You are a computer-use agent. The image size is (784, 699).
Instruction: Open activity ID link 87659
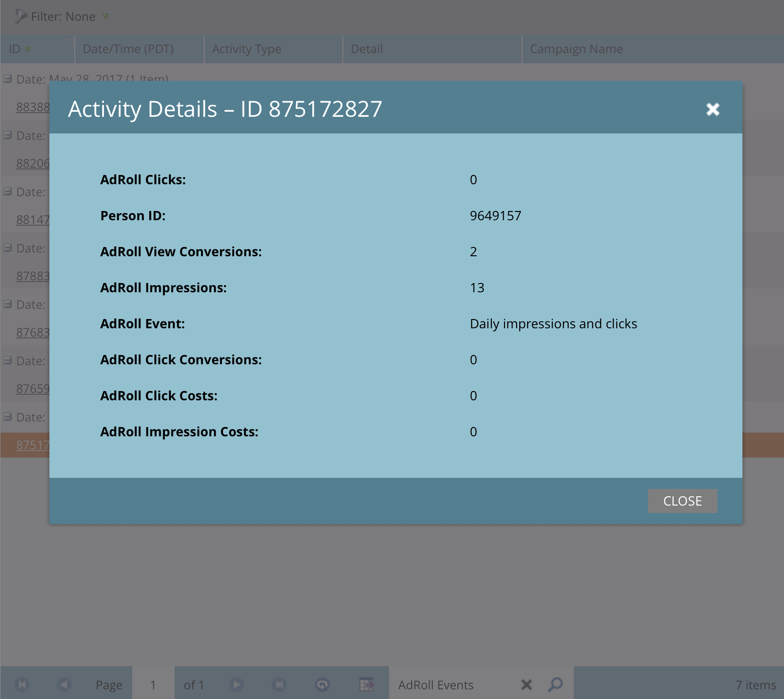click(33, 389)
